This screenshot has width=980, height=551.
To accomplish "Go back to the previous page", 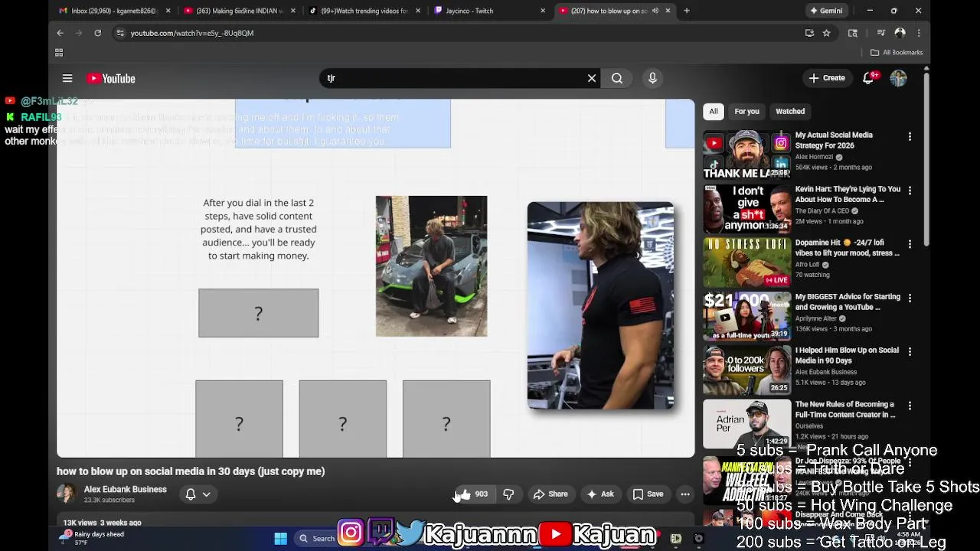I will tap(60, 33).
